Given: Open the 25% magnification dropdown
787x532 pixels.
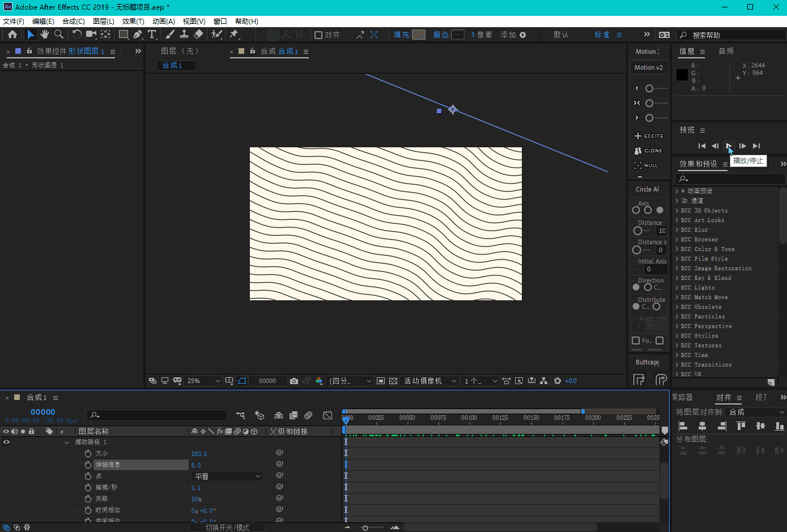Looking at the screenshot, I should [x=203, y=381].
